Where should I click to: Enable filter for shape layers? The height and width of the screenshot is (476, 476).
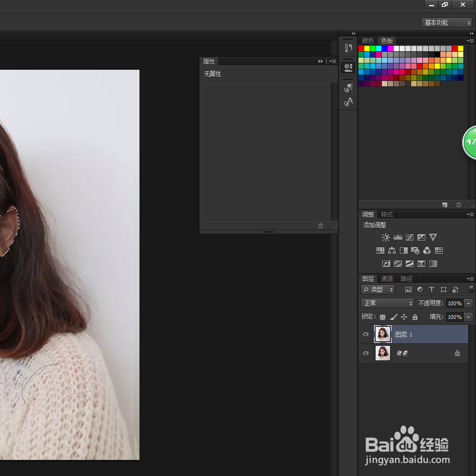[443, 290]
